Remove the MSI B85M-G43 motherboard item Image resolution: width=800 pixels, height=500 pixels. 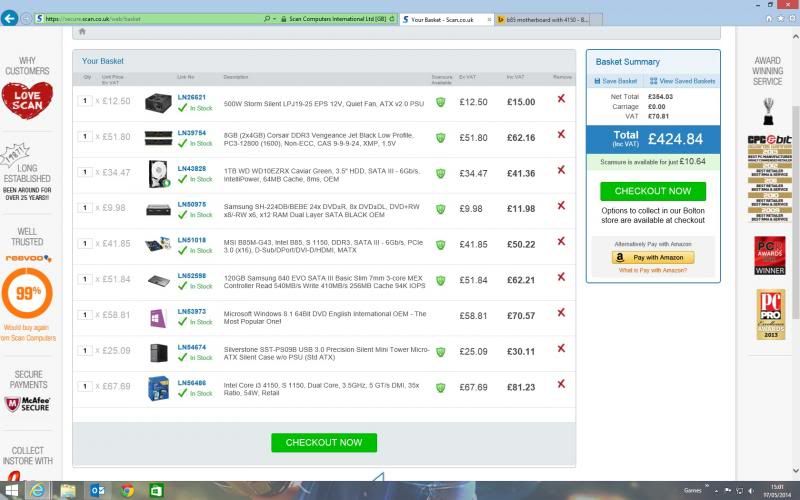click(x=561, y=241)
